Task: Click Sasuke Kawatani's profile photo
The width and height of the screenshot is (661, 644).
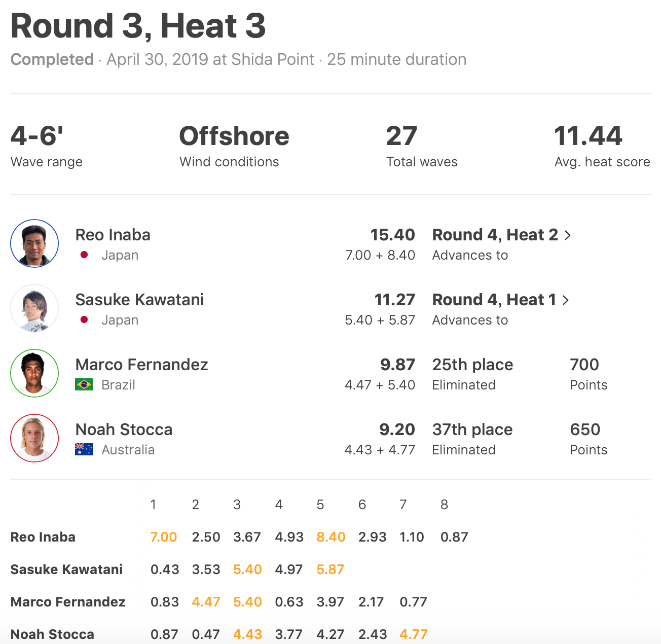Action: (x=34, y=308)
